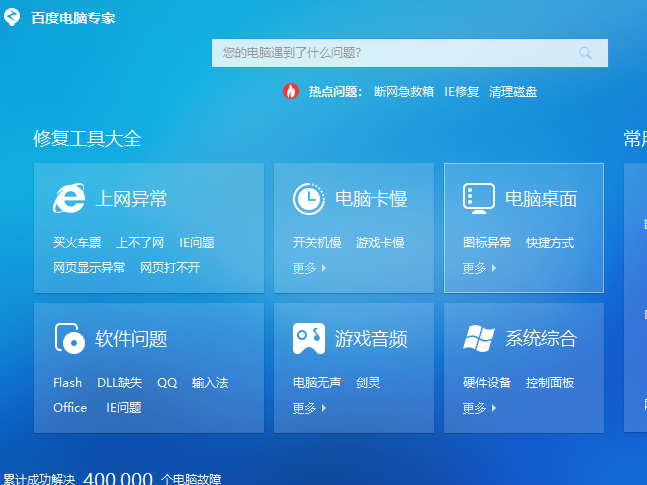The width and height of the screenshot is (647, 485).
Task: Select the 电脑无声 link
Action: click(317, 383)
